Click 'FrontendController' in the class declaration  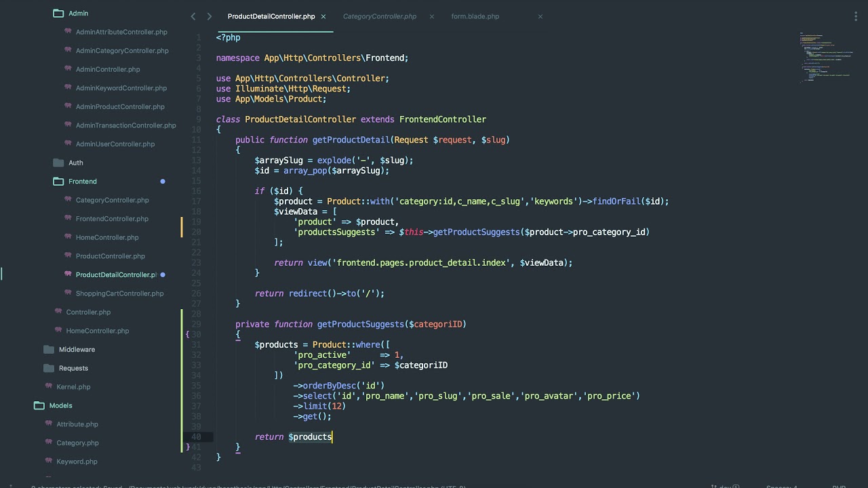coord(443,119)
